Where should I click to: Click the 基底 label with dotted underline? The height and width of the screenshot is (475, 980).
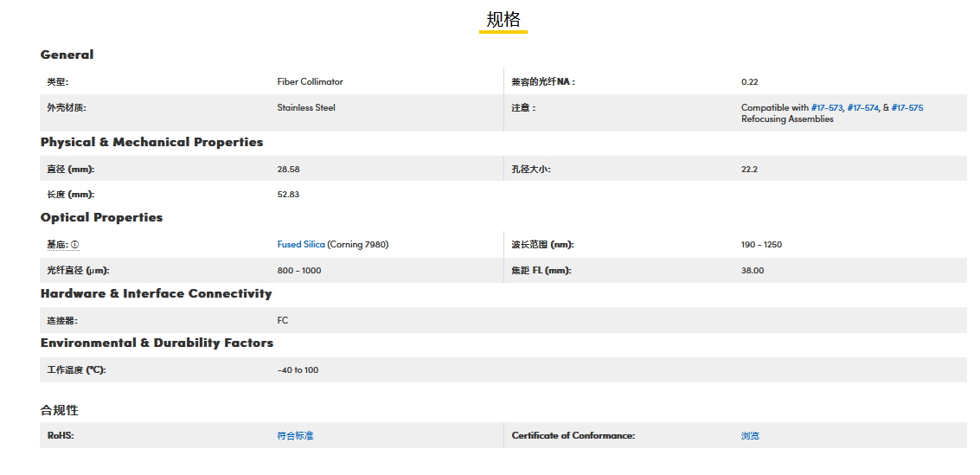(x=57, y=245)
